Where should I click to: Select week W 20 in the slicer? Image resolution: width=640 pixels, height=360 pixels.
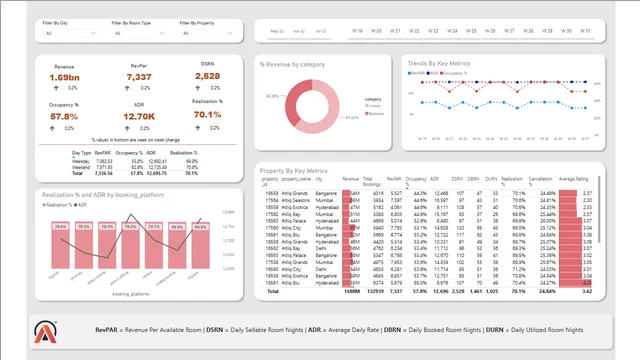click(376, 31)
